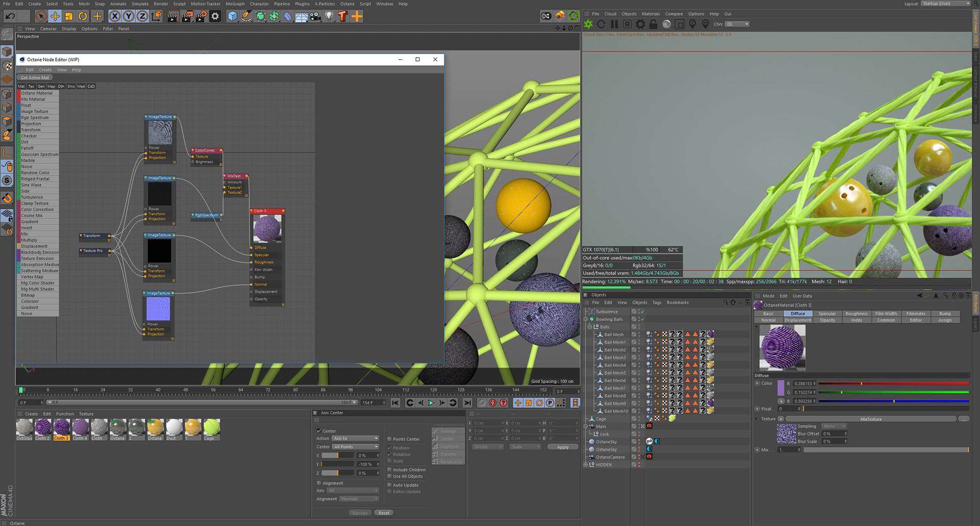Open the MoGraph menu
Screen dimensions: 980x526
tap(235, 4)
